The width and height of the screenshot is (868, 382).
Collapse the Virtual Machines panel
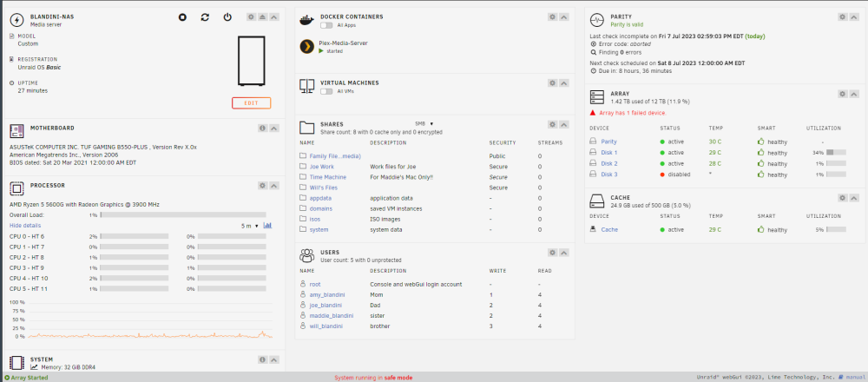pyautogui.click(x=564, y=83)
